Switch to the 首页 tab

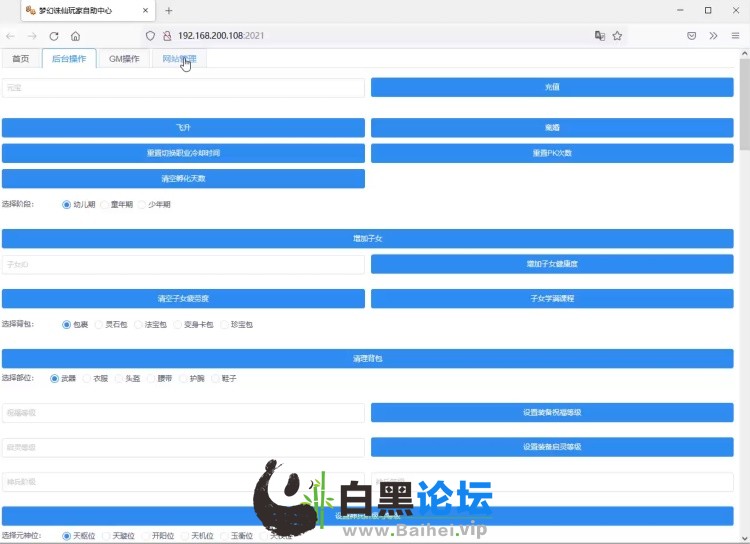click(x=21, y=58)
